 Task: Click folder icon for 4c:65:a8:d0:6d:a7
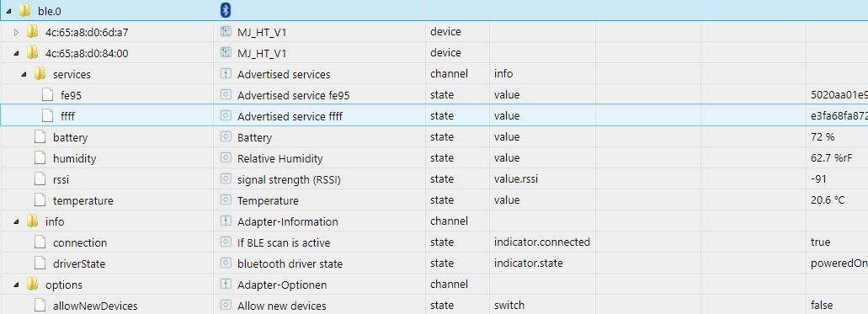(x=32, y=31)
